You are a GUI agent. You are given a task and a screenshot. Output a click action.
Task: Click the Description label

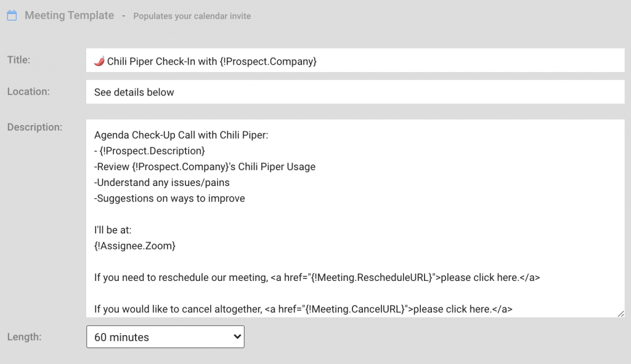coord(35,127)
